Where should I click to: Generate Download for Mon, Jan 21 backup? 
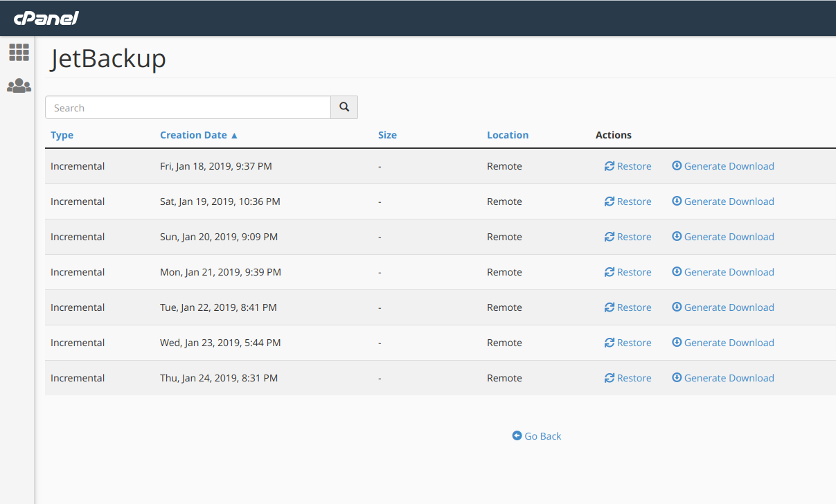click(x=723, y=272)
